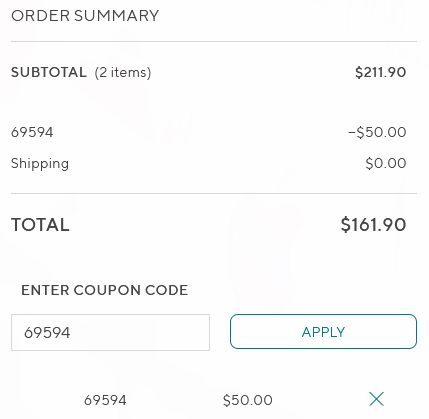Click the APPLY coupon button
Image resolution: width=429 pixels, height=419 pixels.
tap(323, 332)
